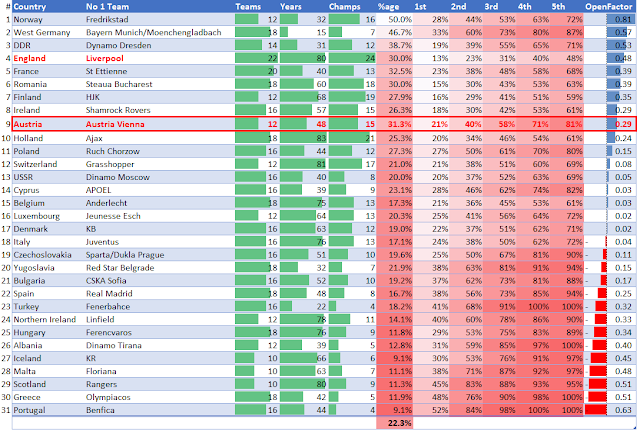640x433 pixels.
Task: Select Holland's 83 Years cell
Action: click(303, 138)
